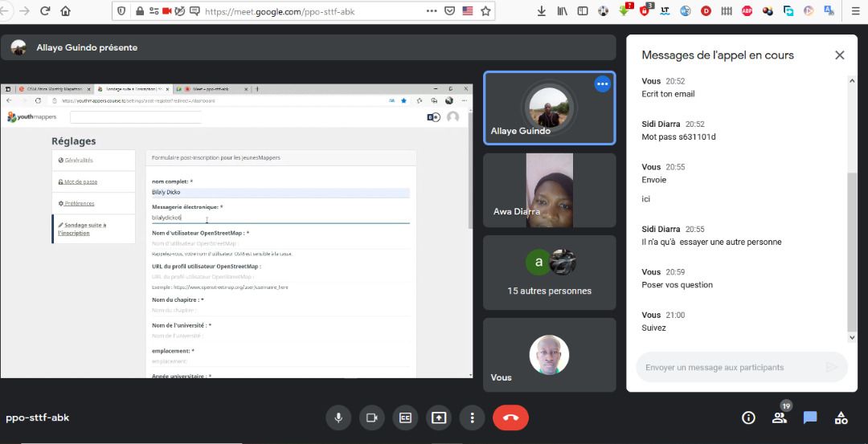Click message text 'Ecrit ton email'
Viewport: 868px width, 444px height.
coord(668,93)
